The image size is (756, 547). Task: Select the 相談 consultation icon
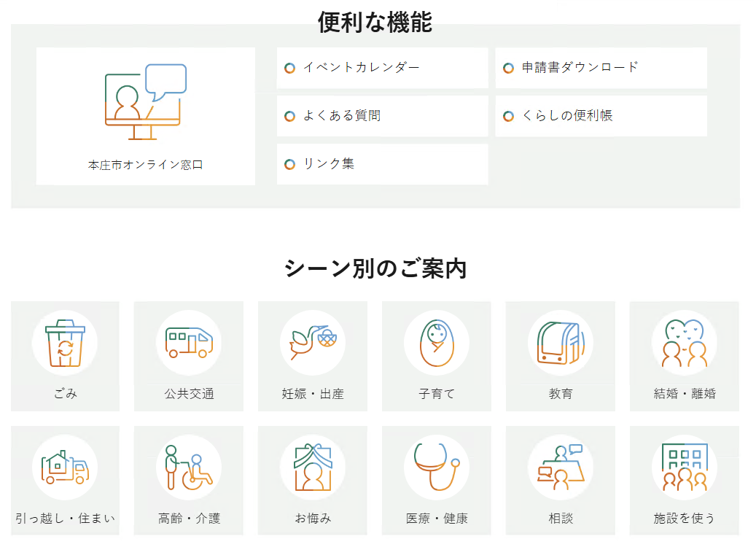tap(560, 466)
